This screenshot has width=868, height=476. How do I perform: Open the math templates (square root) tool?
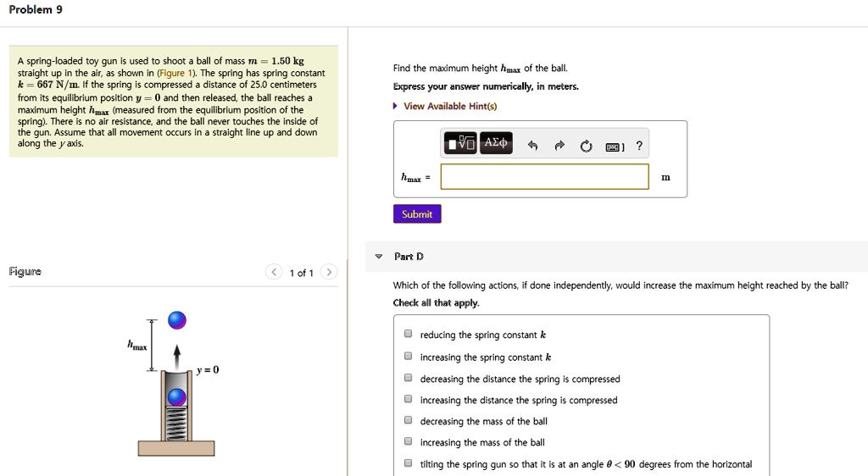[460, 144]
